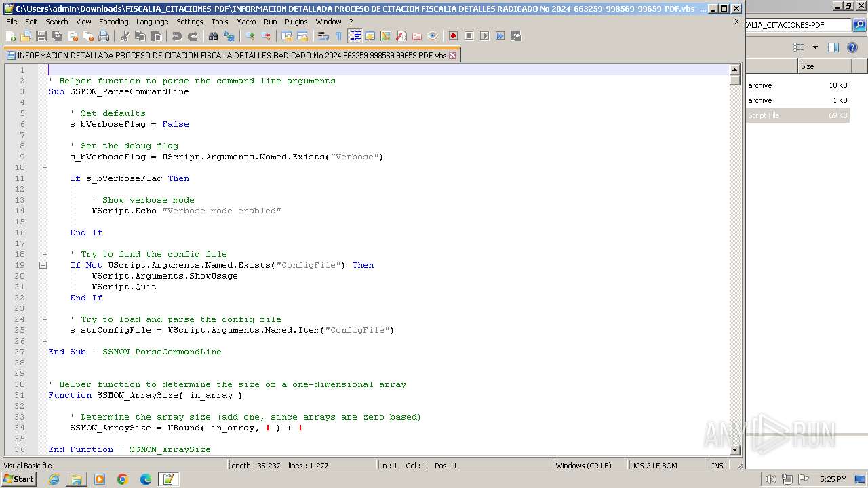Click the Open file toolbar icon

(x=26, y=36)
